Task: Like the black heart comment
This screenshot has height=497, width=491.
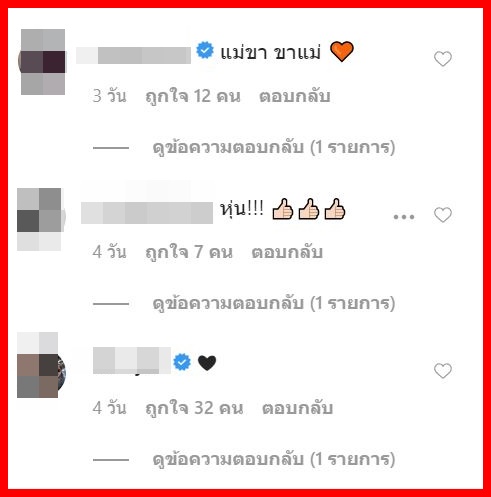Action: [x=443, y=371]
